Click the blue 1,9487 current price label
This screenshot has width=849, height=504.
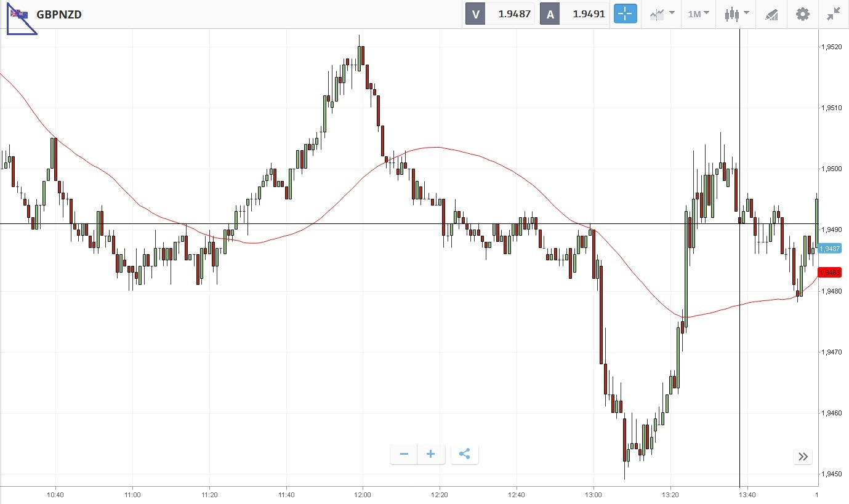click(829, 248)
